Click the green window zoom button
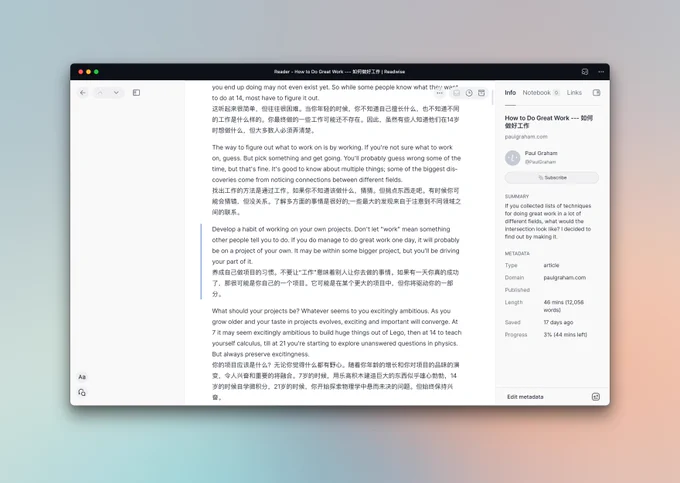This screenshot has width=680, height=483. tap(96, 72)
